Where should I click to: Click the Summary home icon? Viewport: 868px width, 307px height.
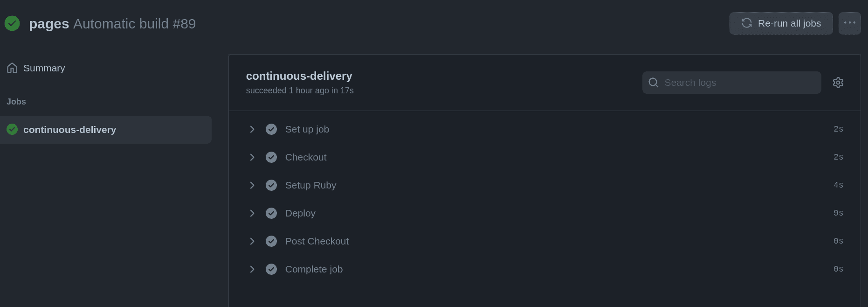tap(12, 68)
